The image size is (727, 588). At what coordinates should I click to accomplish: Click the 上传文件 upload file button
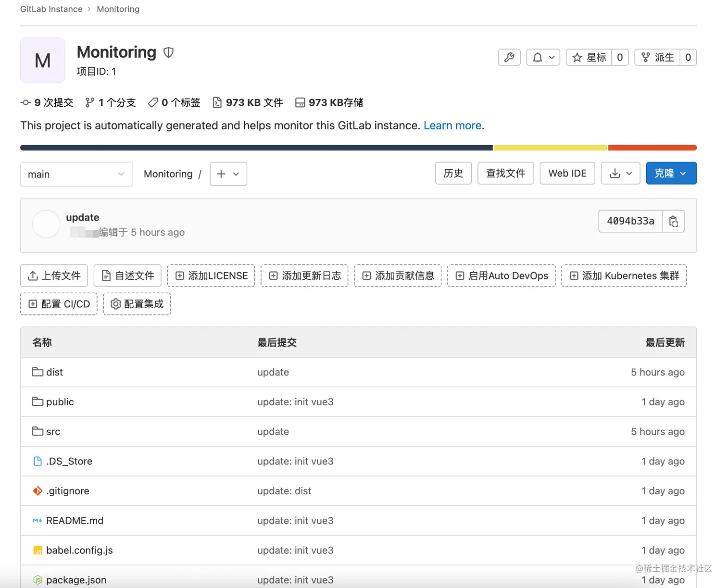click(54, 275)
